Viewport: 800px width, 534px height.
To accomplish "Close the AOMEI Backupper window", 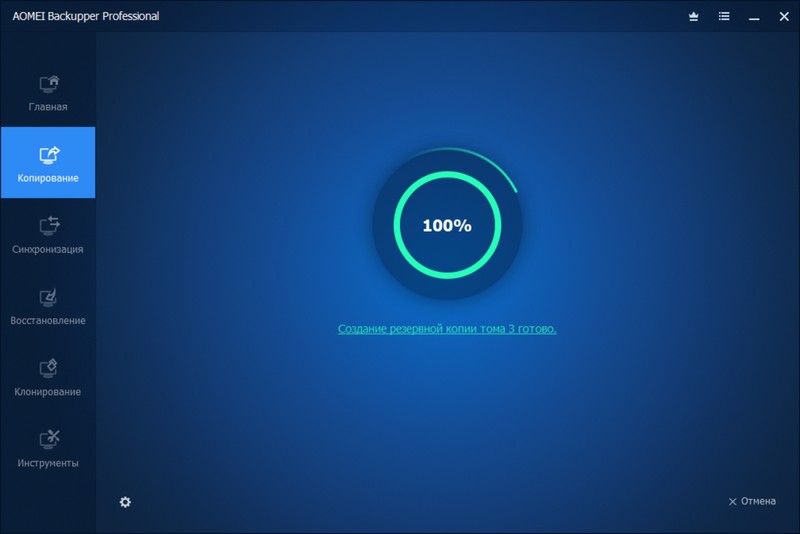I will (x=781, y=17).
